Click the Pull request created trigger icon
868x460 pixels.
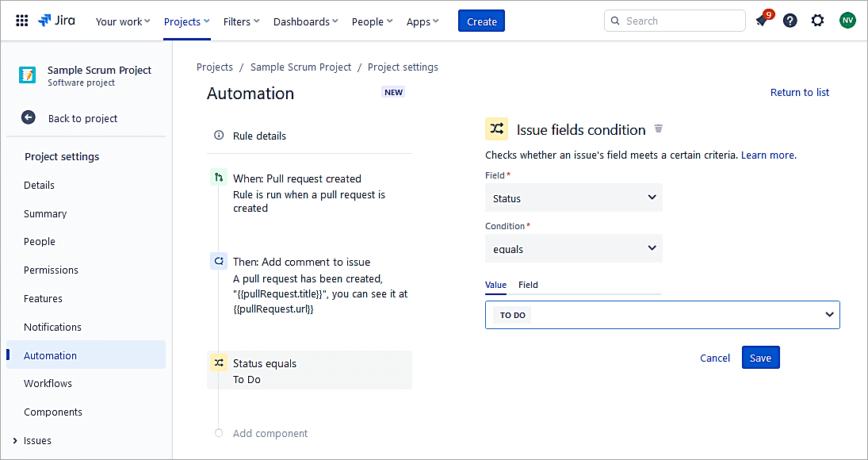pos(219,178)
